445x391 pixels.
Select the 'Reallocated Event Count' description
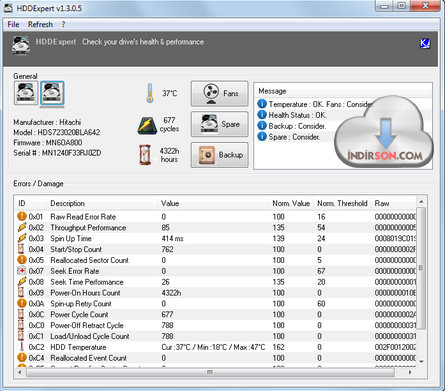pos(88,358)
